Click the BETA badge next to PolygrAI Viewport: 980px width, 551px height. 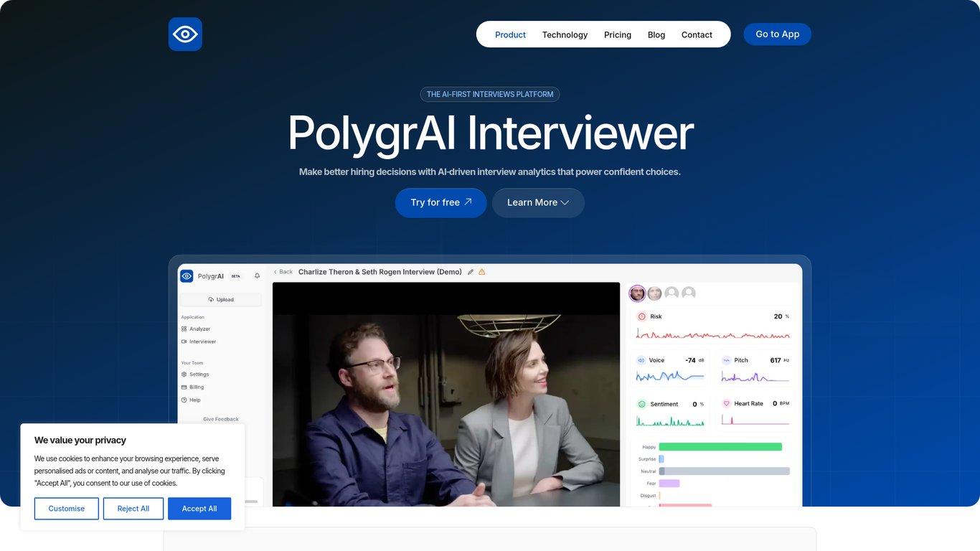pyautogui.click(x=235, y=275)
